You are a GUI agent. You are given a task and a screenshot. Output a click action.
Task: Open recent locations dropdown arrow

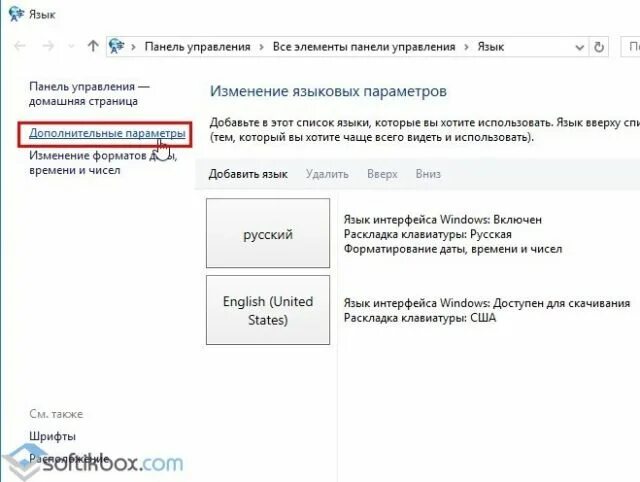pyautogui.click(x=71, y=47)
